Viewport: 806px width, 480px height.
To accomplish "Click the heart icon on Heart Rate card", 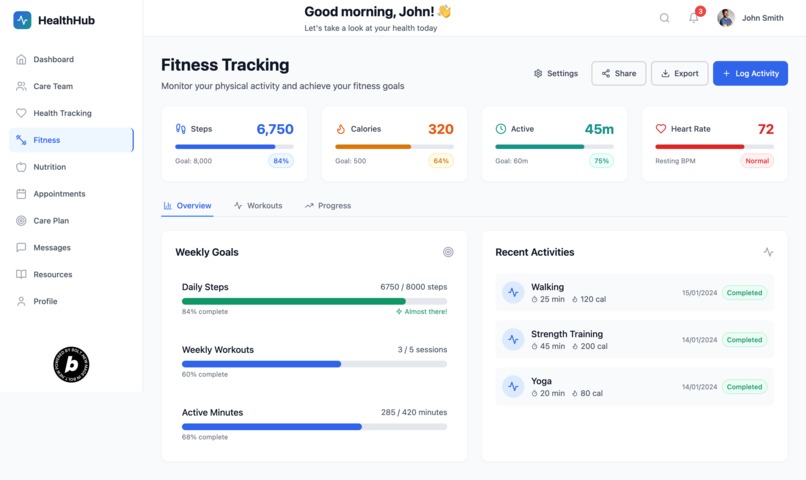I will point(661,128).
